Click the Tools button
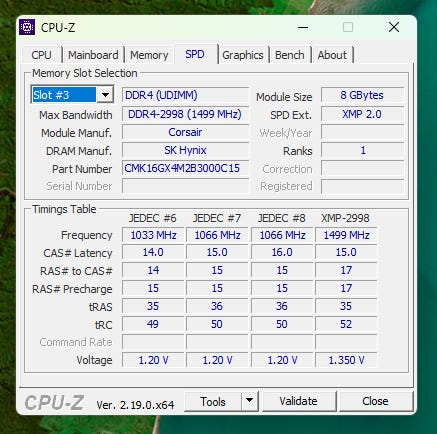The width and height of the screenshot is (437, 434). 213,401
